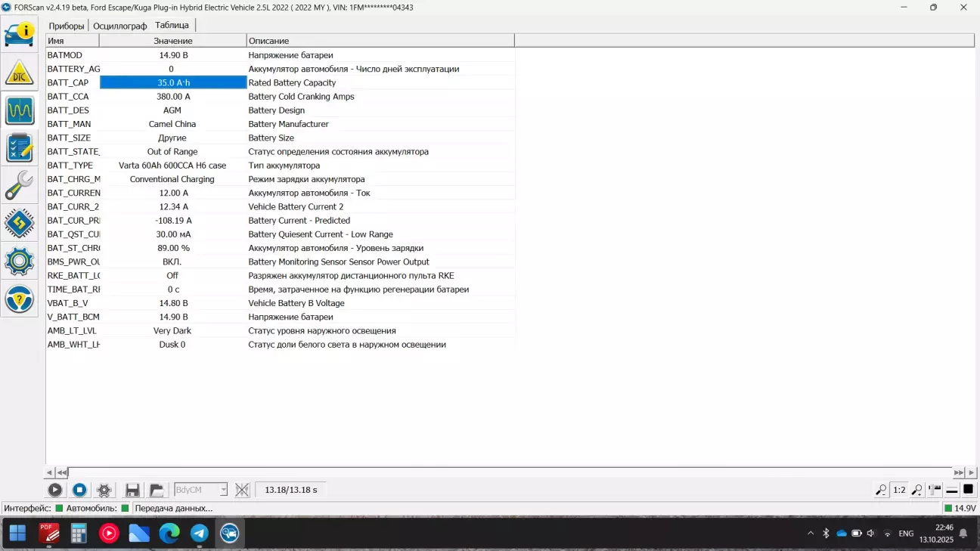Open the help steering wheel section
The height and width of the screenshot is (551, 980).
(x=20, y=299)
